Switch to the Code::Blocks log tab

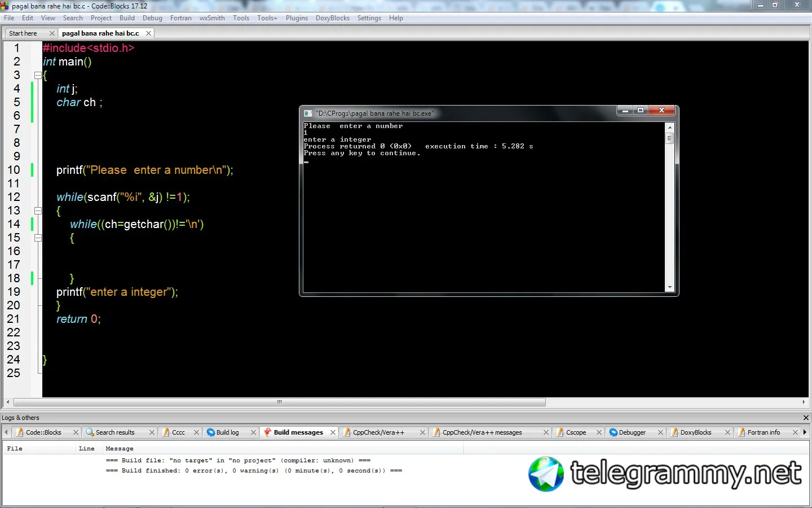click(x=43, y=432)
